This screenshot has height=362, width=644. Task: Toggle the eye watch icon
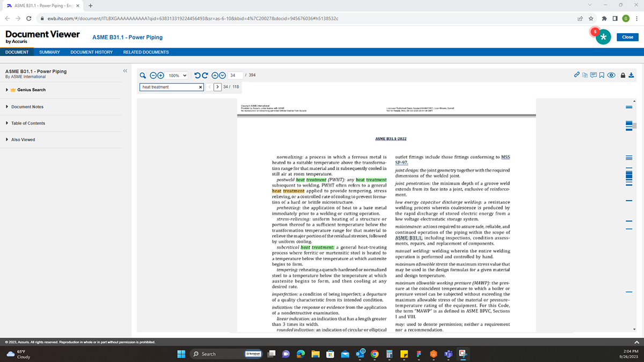pyautogui.click(x=611, y=75)
